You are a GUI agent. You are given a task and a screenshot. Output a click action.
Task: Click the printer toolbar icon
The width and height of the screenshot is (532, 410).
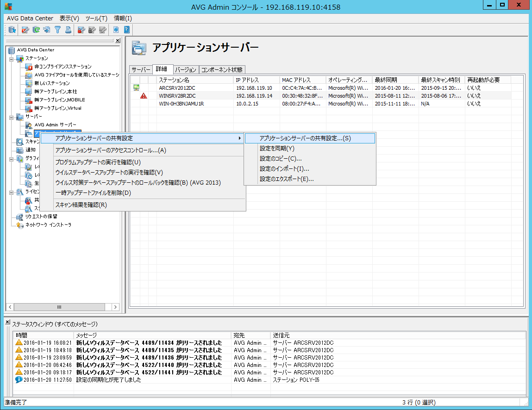click(68, 30)
